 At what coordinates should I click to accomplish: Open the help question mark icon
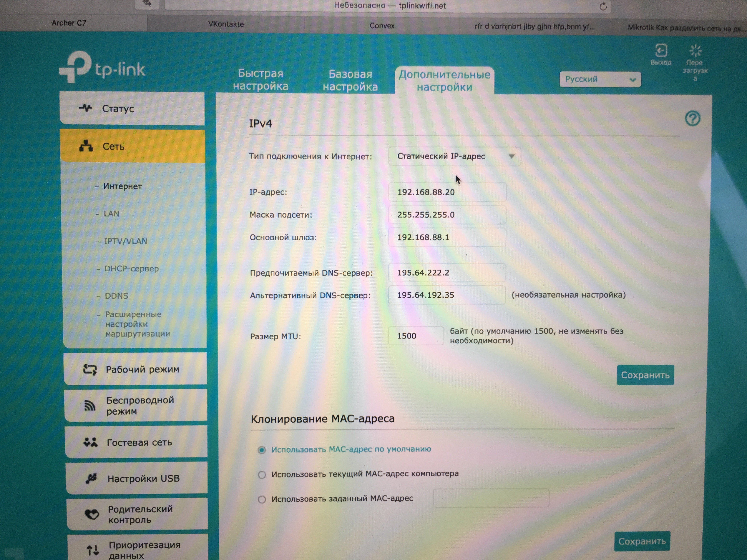(693, 119)
